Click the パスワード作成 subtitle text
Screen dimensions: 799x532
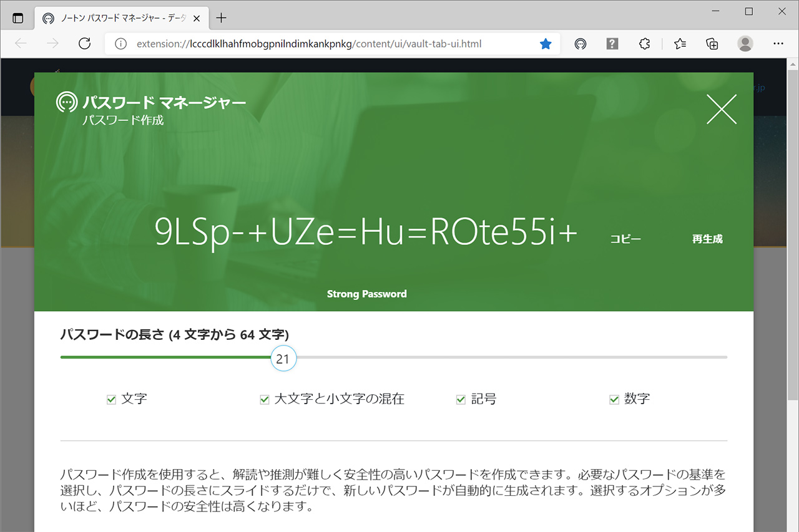click(x=123, y=120)
